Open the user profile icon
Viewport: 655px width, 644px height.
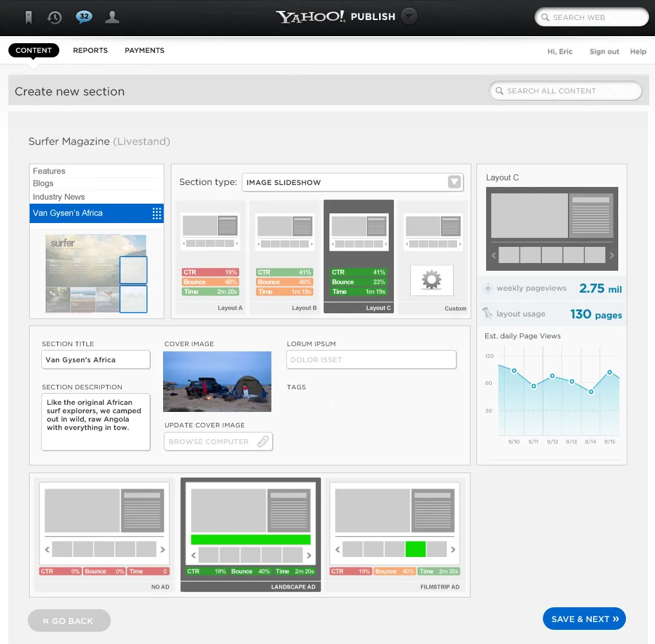(112, 17)
